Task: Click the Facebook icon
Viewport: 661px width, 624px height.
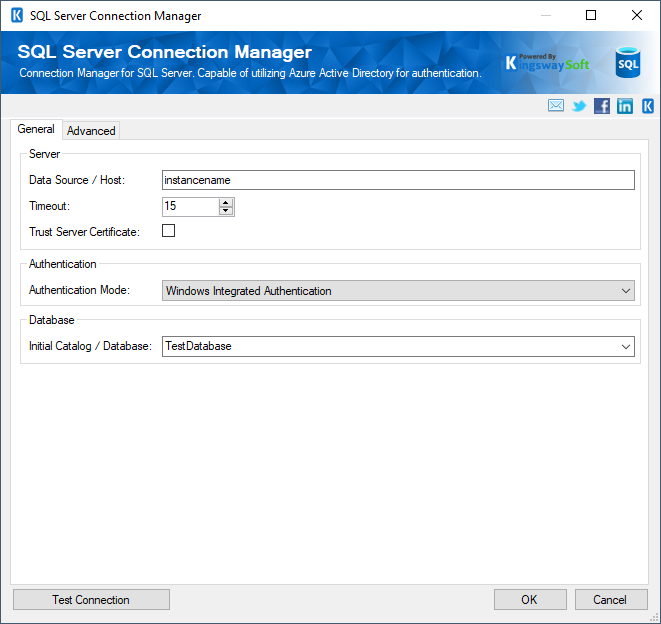Action: 602,106
